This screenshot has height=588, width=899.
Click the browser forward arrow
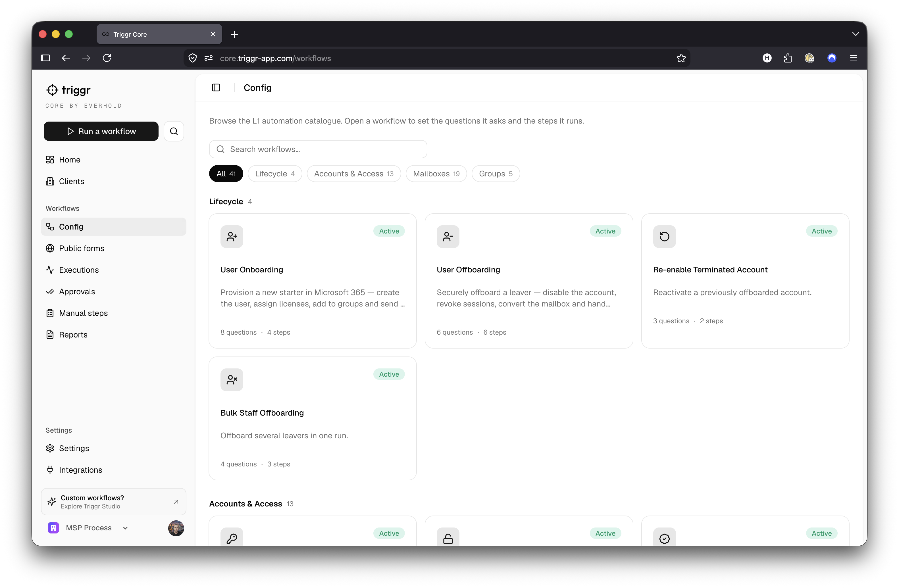(x=86, y=58)
